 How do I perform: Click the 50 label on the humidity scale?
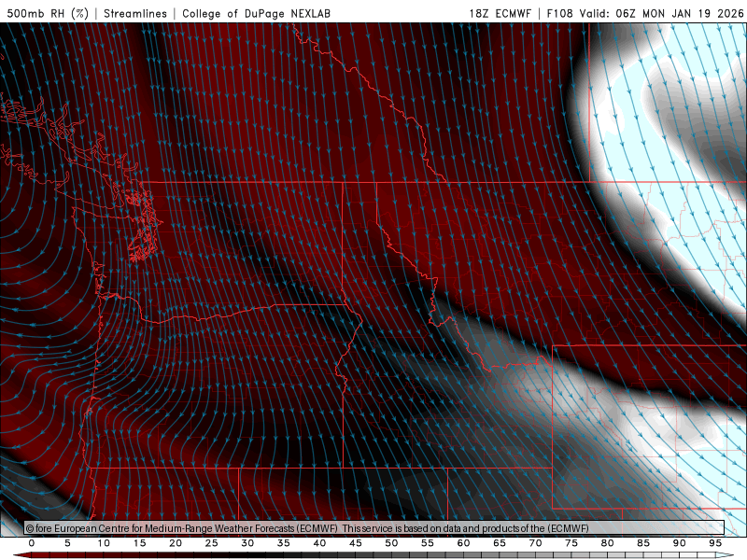(x=392, y=543)
